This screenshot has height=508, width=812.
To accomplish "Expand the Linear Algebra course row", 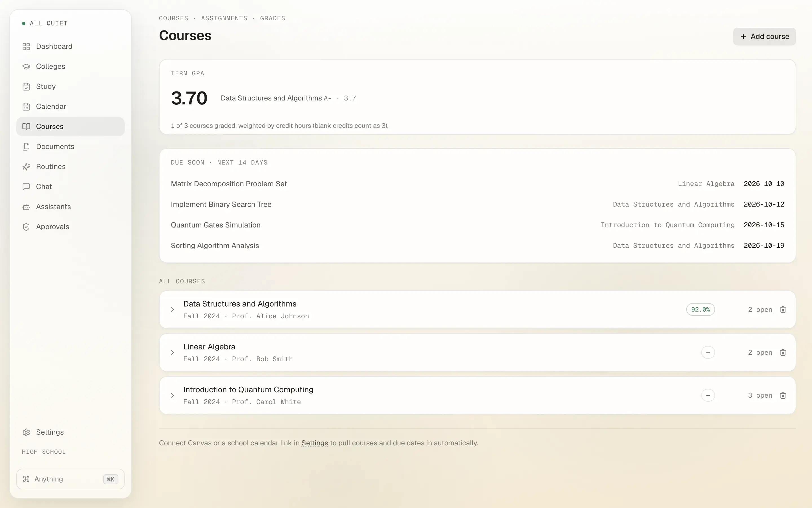I will point(173,352).
